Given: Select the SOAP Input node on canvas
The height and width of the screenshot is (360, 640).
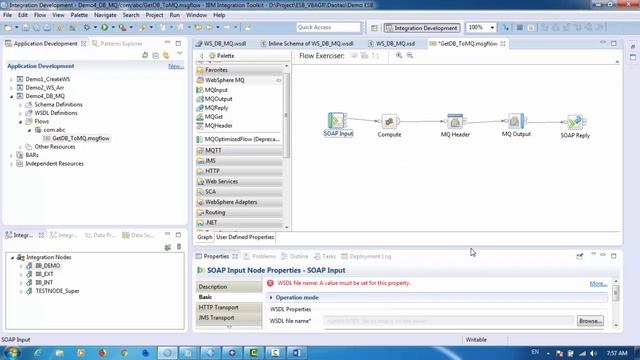Looking at the screenshot, I should 338,121.
